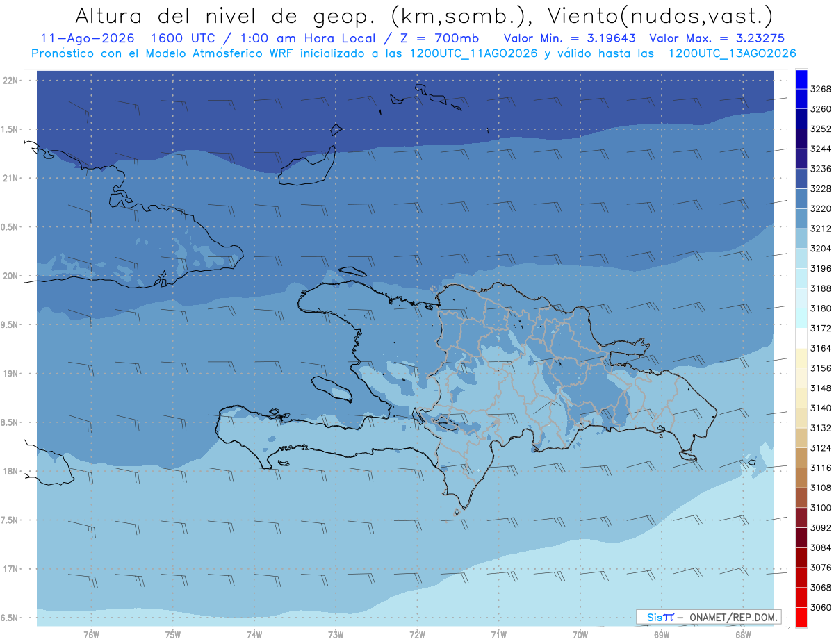834x644 pixels.
Task: Click the 17N latitude label
Action: [10, 569]
